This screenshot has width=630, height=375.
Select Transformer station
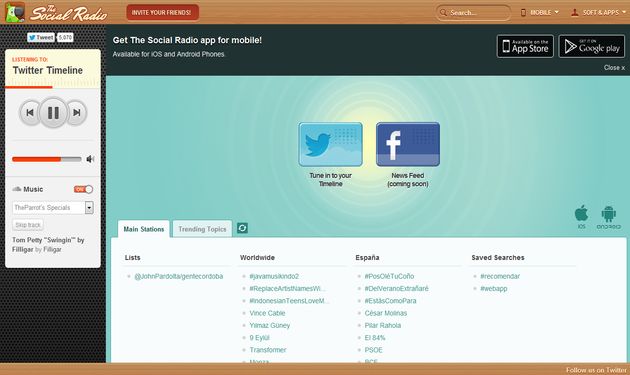(268, 350)
